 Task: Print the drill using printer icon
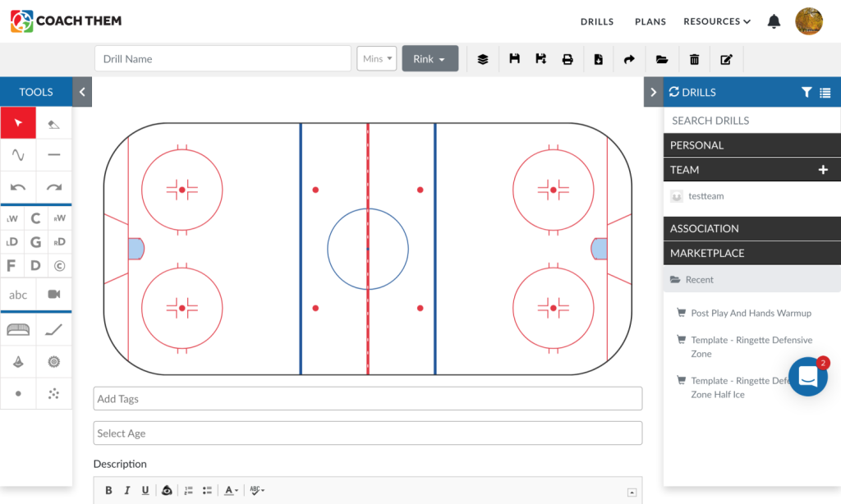point(568,59)
